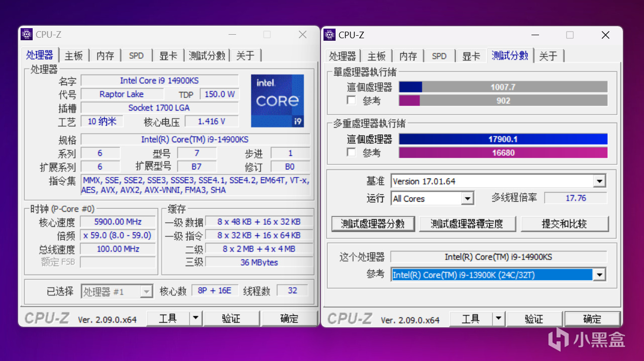
Task: Click the reference 902 score bar
Action: pyautogui.click(x=503, y=101)
